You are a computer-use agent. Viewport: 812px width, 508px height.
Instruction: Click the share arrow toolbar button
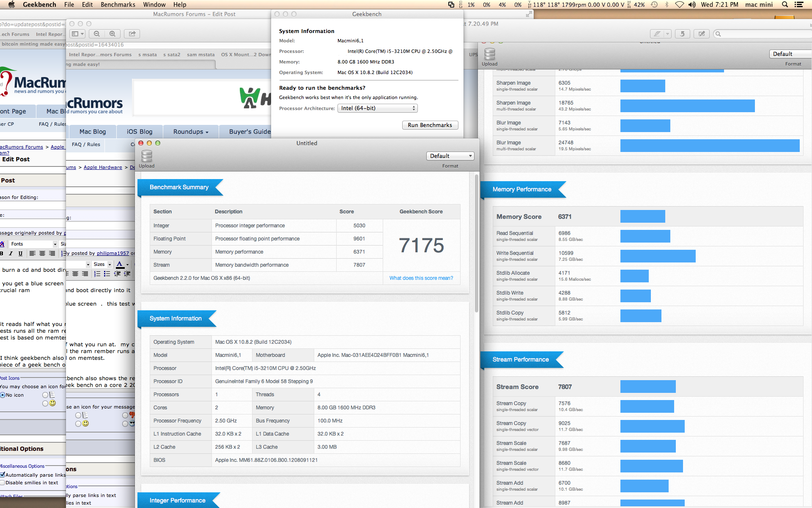[132, 34]
